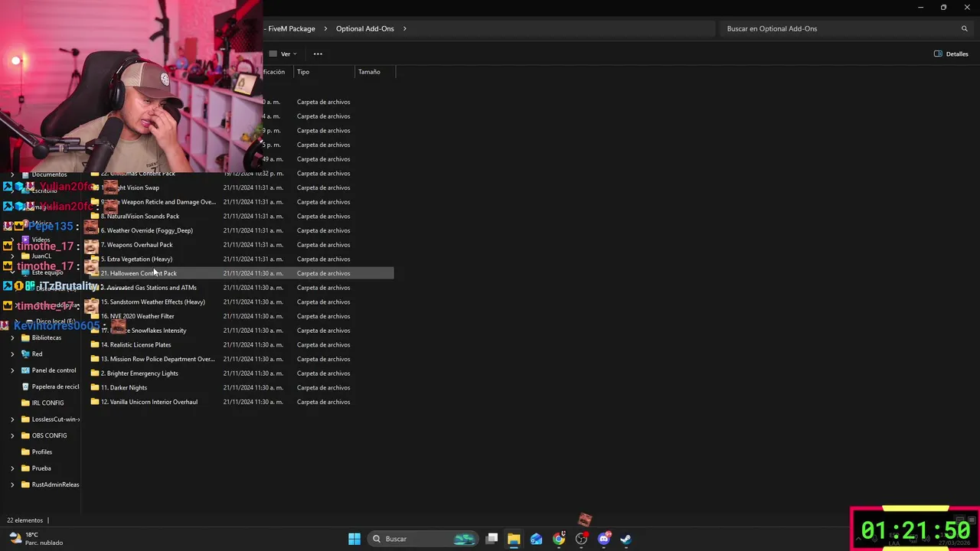Click the taskbar Buscar search box
Image resolution: width=980 pixels, height=551 pixels.
coord(421,539)
